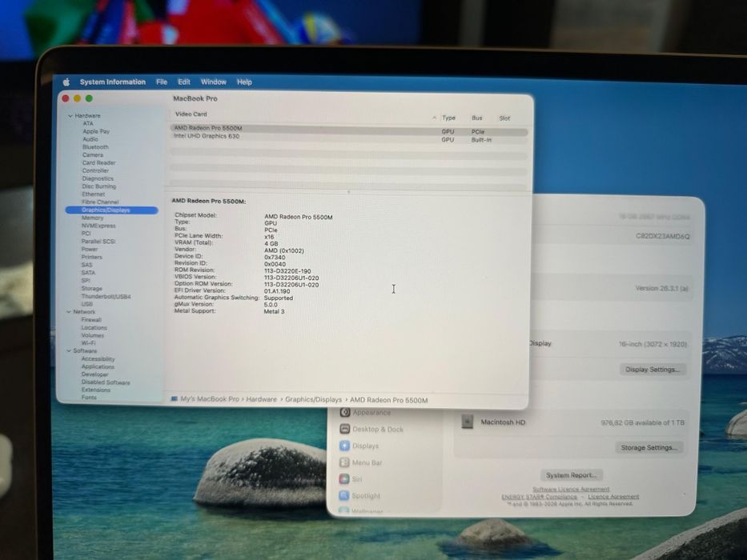Open Displays in System Settings sidebar
Image resolution: width=747 pixels, height=560 pixels.
[x=359, y=446]
